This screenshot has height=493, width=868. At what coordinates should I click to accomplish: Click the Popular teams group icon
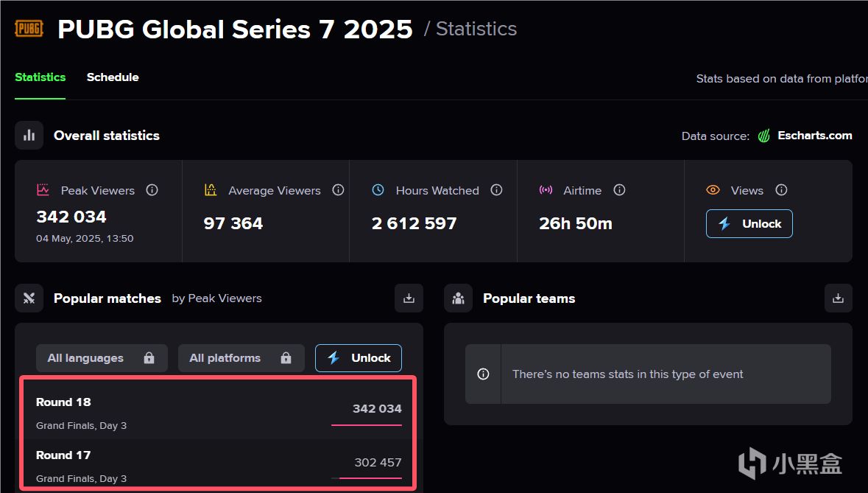[458, 298]
